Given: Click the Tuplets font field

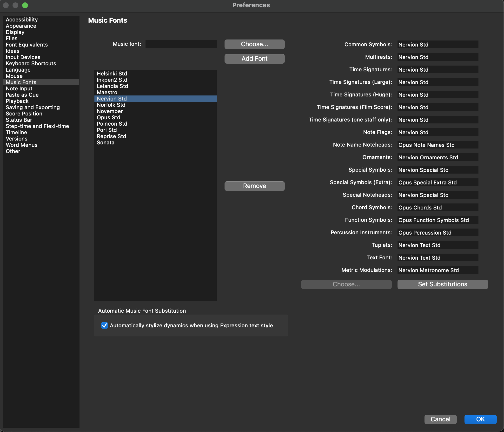Looking at the screenshot, I should coord(438,245).
